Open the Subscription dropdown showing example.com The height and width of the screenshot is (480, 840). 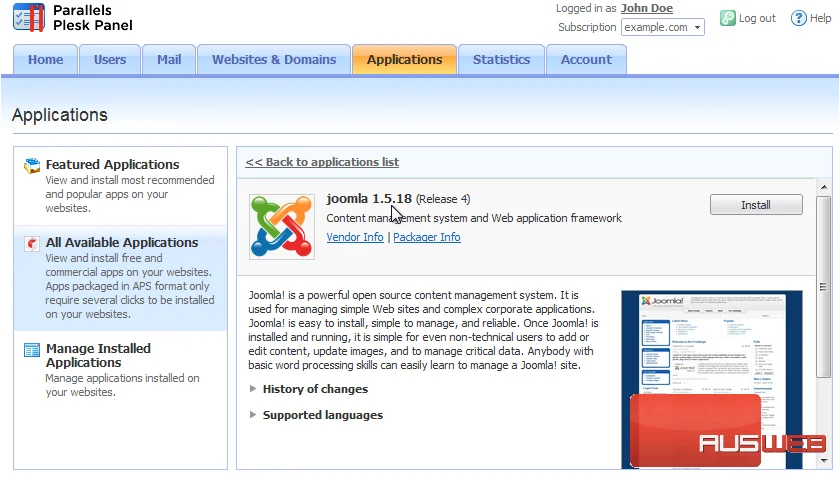[x=663, y=27]
